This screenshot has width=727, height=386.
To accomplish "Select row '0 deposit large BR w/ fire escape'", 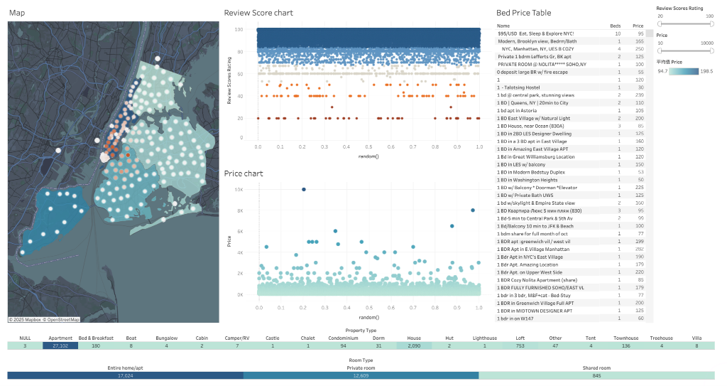I will tap(570, 72).
